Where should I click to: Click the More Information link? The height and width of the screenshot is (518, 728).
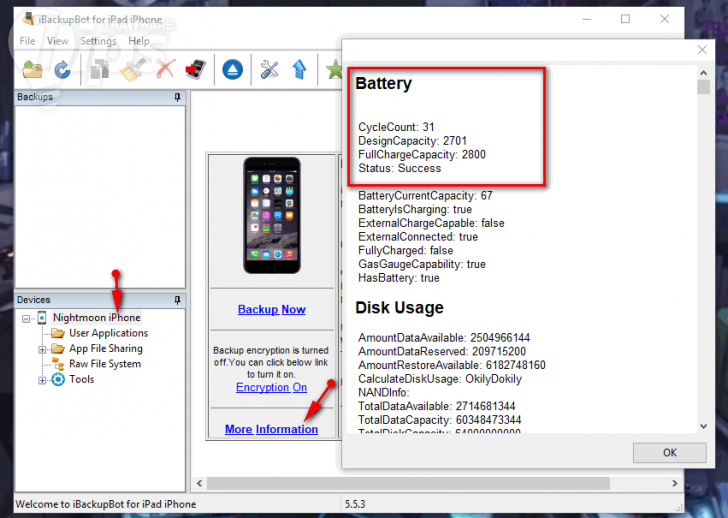[272, 429]
